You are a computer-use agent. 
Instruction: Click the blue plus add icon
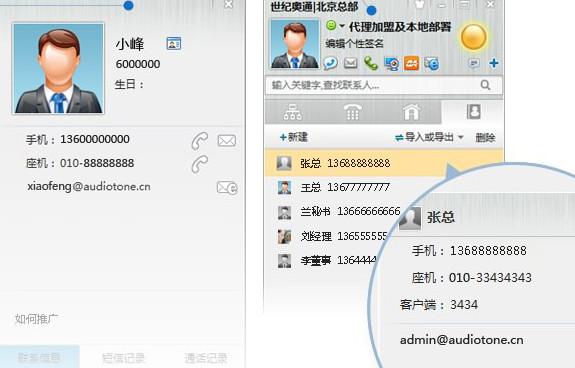[494, 63]
